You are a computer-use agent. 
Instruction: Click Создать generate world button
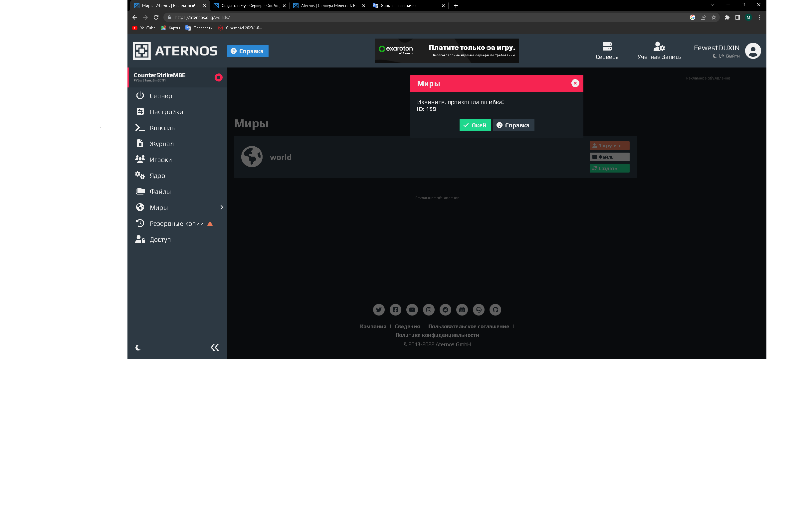(609, 168)
